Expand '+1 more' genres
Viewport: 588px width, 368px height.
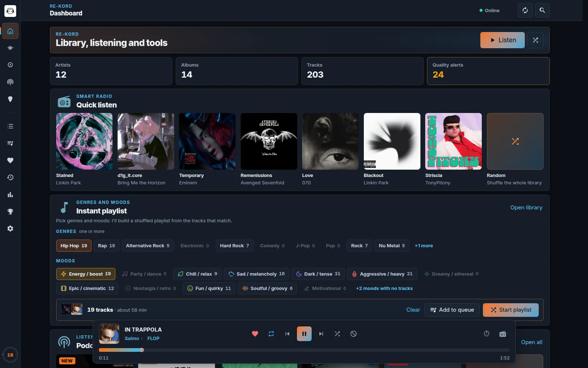pos(424,246)
